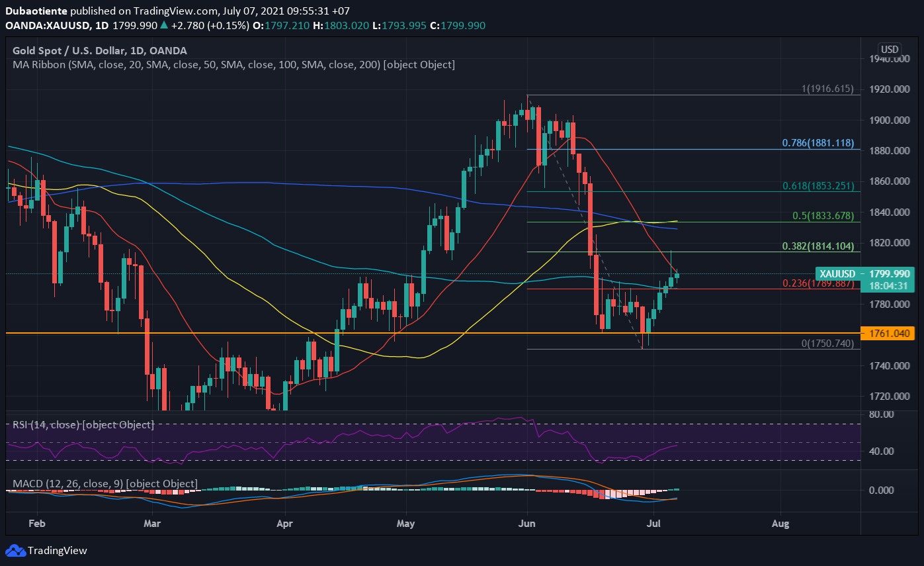This screenshot has width=924, height=566.
Task: Click the 1940.000 price axis label
Action: pos(888,59)
